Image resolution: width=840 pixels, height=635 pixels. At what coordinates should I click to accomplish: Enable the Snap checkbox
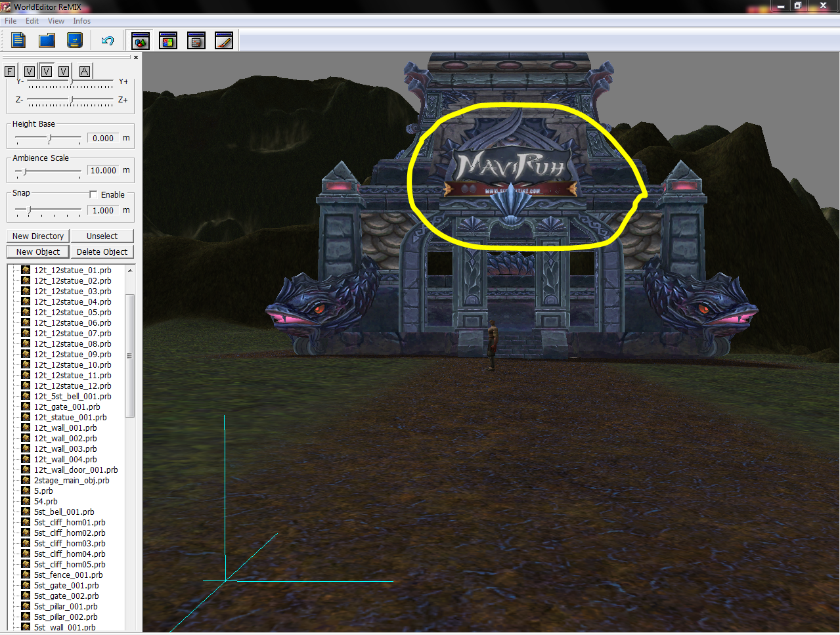click(93, 194)
